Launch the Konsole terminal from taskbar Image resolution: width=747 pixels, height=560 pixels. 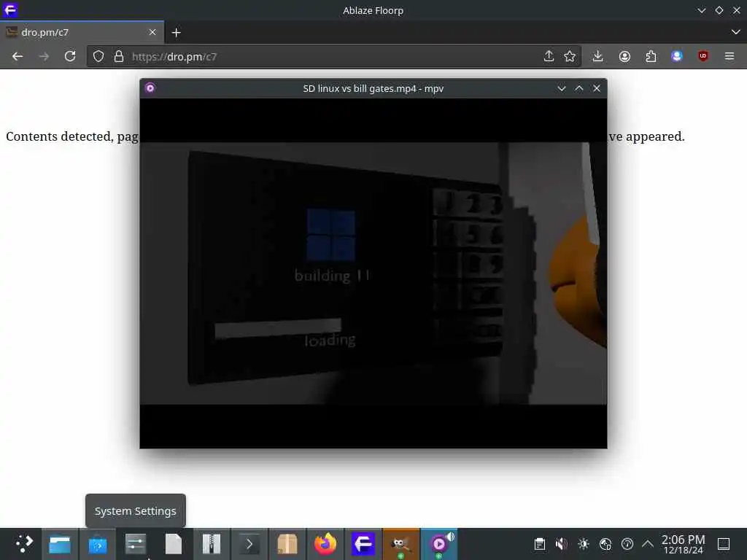(249, 544)
